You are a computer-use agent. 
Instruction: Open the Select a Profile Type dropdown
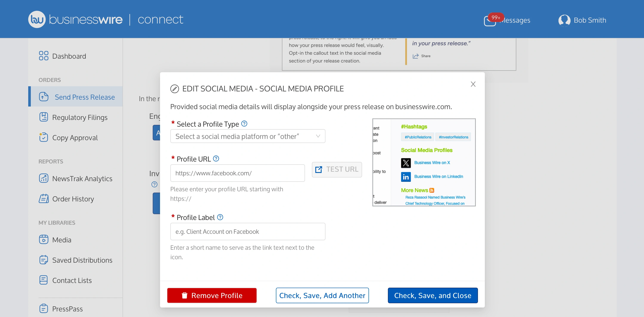pos(248,136)
